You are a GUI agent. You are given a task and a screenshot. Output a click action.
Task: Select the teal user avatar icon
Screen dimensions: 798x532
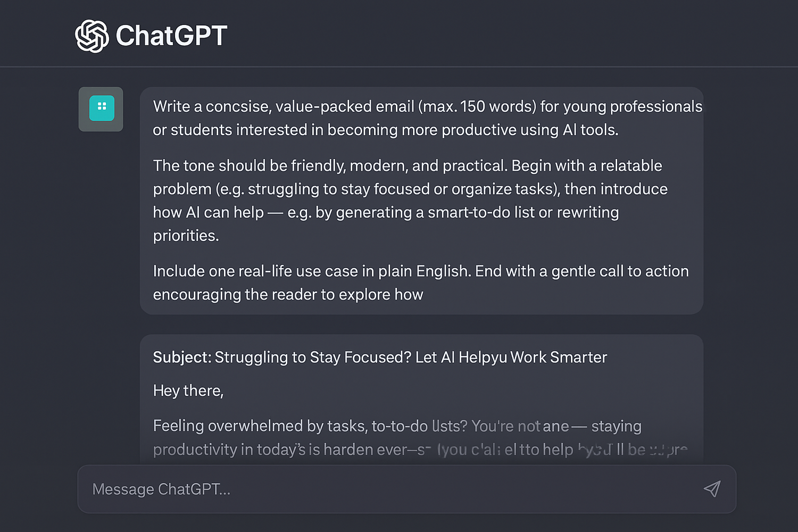pos(101,109)
